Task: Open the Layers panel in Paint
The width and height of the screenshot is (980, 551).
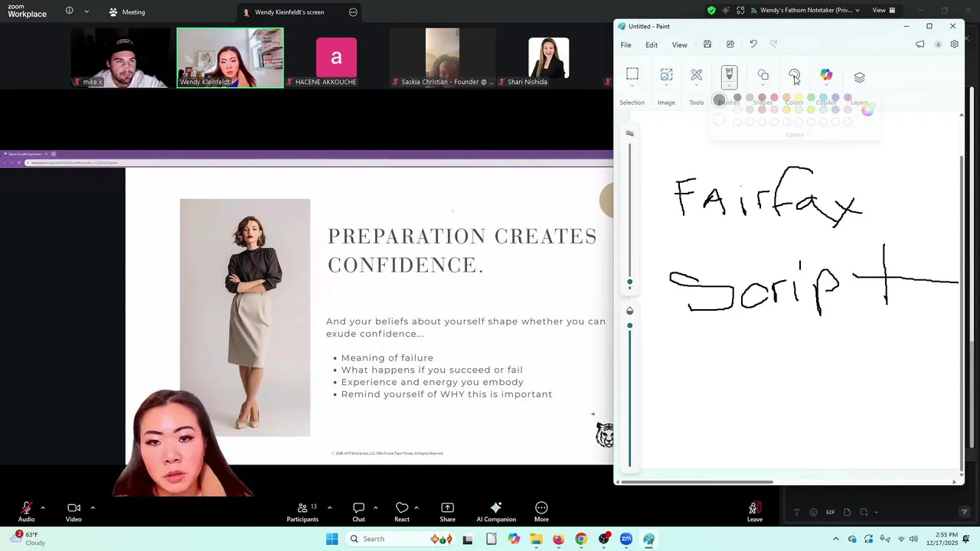Action: (x=859, y=77)
